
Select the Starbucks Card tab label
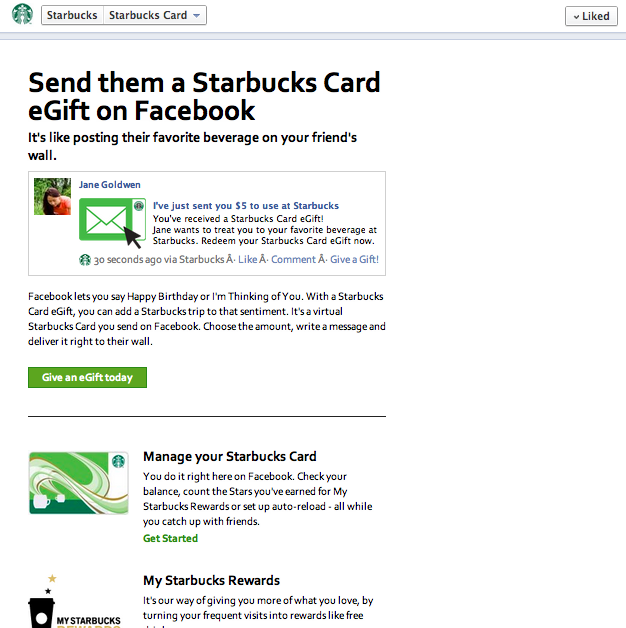[x=148, y=15]
